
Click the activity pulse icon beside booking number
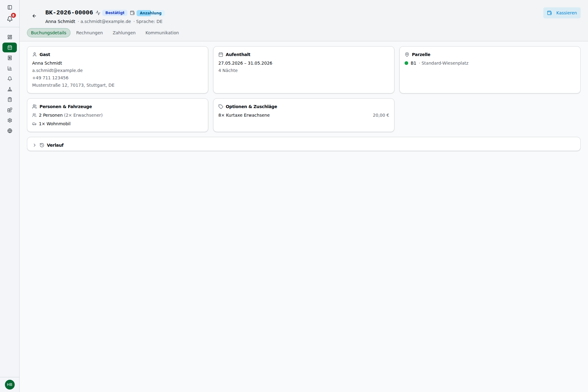coord(98,13)
